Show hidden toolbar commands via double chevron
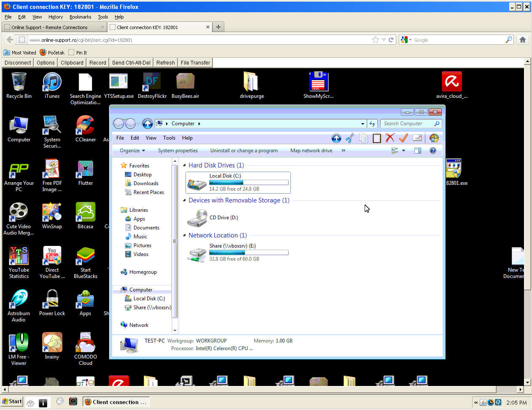This screenshot has width=532, height=410. pos(344,151)
